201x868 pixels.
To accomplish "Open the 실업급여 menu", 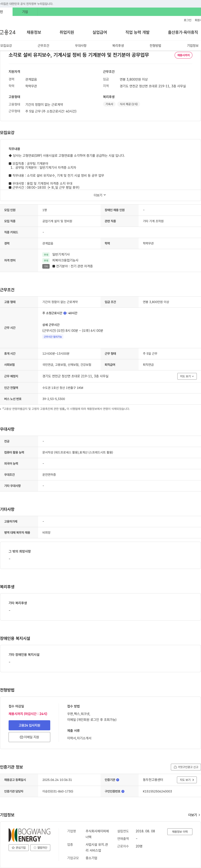I will pyautogui.click(x=99, y=32).
